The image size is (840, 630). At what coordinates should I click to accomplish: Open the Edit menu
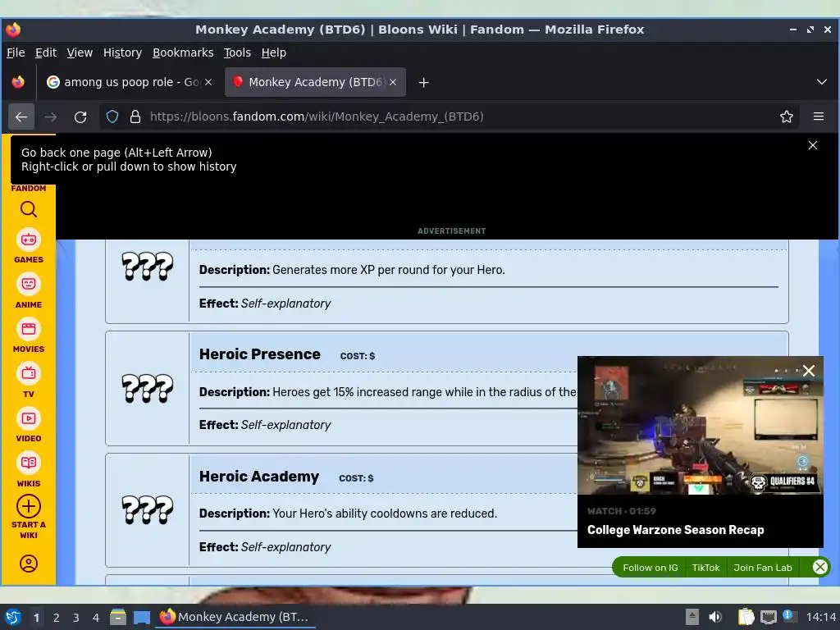(x=46, y=52)
